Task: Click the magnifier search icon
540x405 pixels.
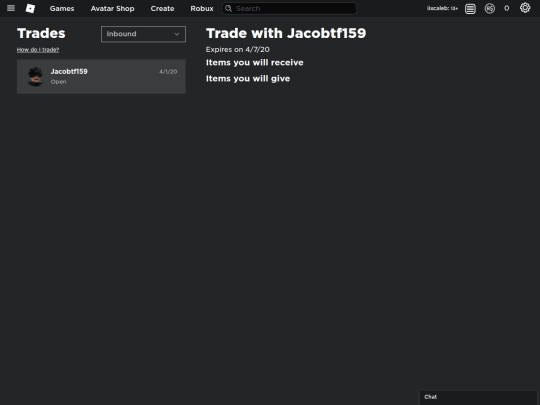Action: (228, 8)
